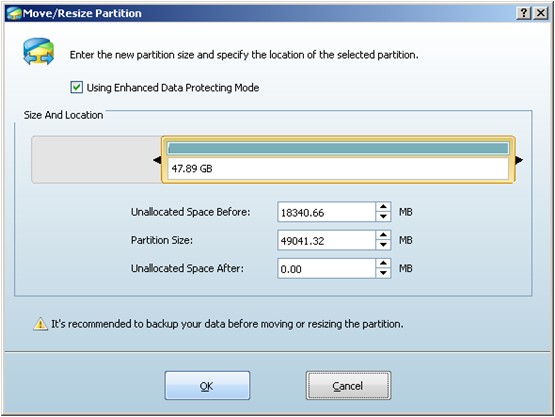
Task: Click the Unallocated Space After input field
Action: (x=326, y=269)
